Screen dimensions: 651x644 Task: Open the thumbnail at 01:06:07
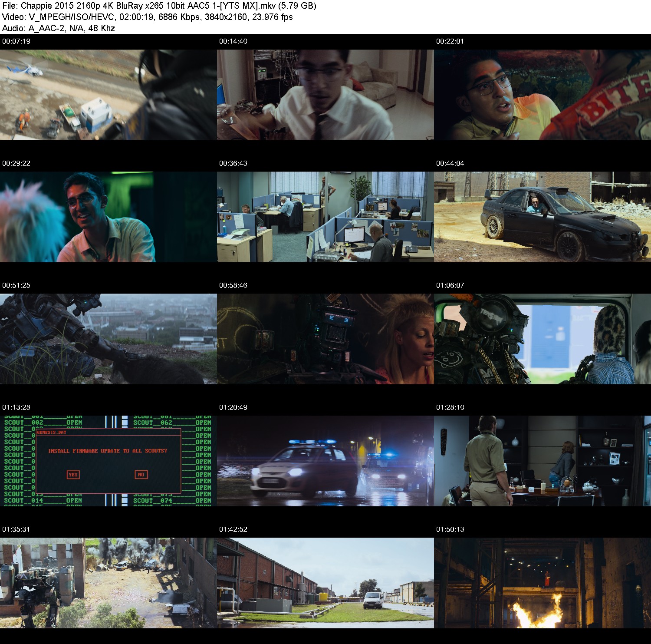coord(542,339)
